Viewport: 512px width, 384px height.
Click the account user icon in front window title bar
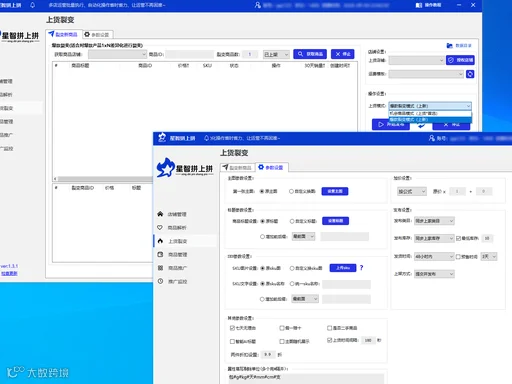(x=432, y=138)
